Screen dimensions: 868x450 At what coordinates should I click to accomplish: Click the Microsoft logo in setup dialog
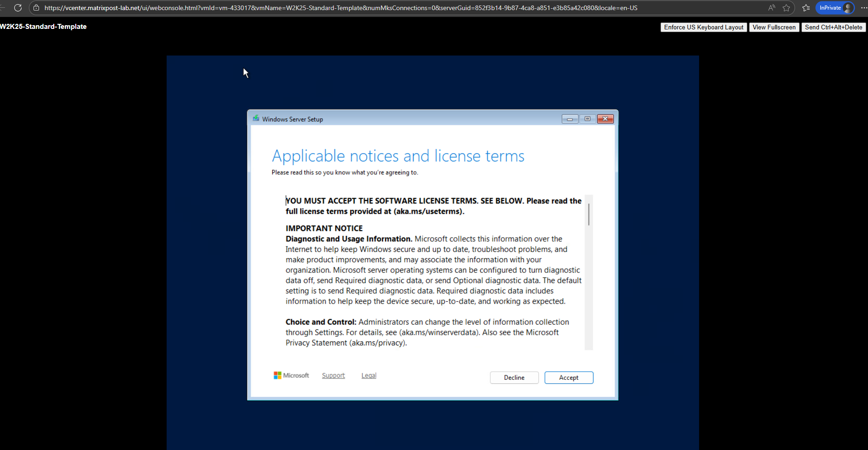click(291, 375)
